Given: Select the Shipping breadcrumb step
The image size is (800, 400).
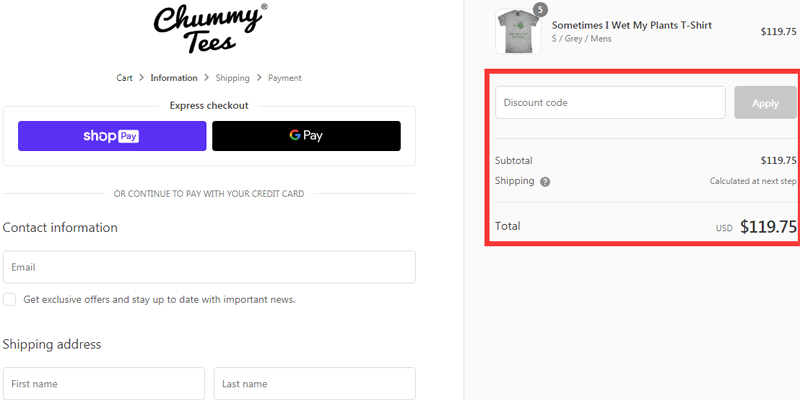Looking at the screenshot, I should click(x=232, y=78).
